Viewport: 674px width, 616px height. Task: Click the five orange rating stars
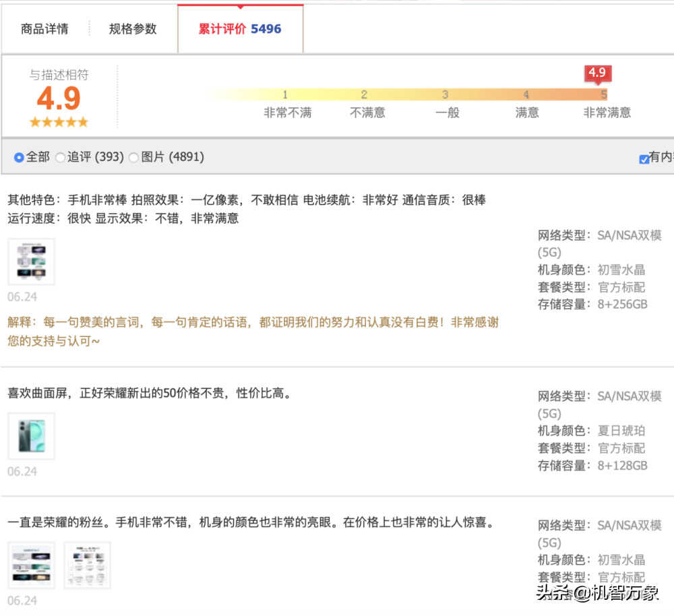pos(59,122)
